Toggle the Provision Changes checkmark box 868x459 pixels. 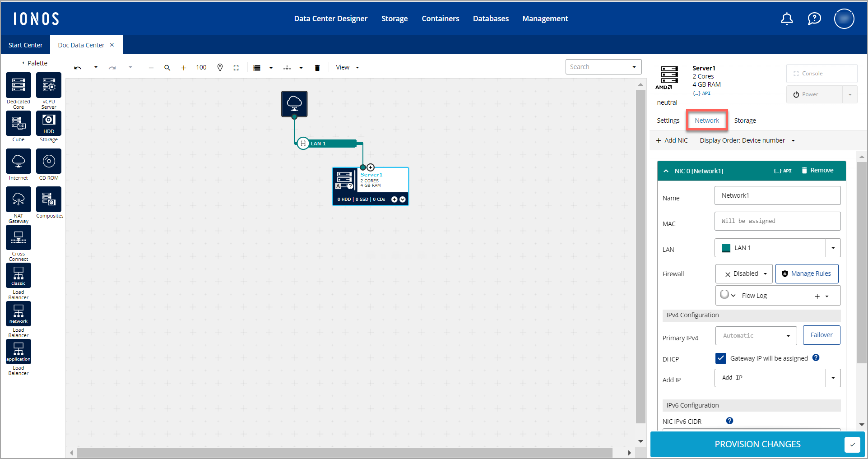[852, 445]
